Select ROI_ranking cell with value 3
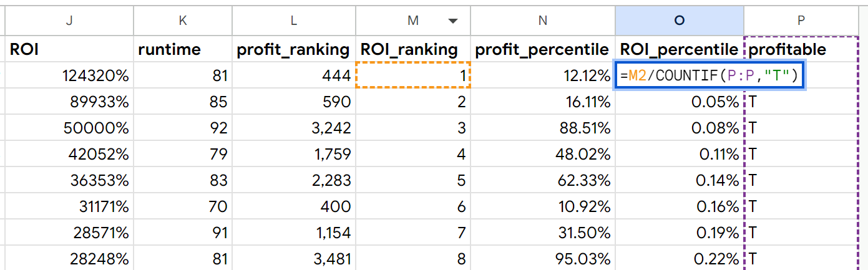This screenshot has height=270, width=868. (413, 128)
